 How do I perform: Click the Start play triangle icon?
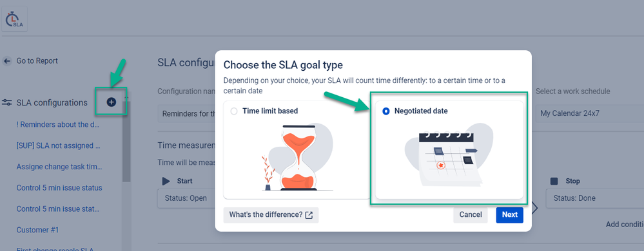(166, 181)
